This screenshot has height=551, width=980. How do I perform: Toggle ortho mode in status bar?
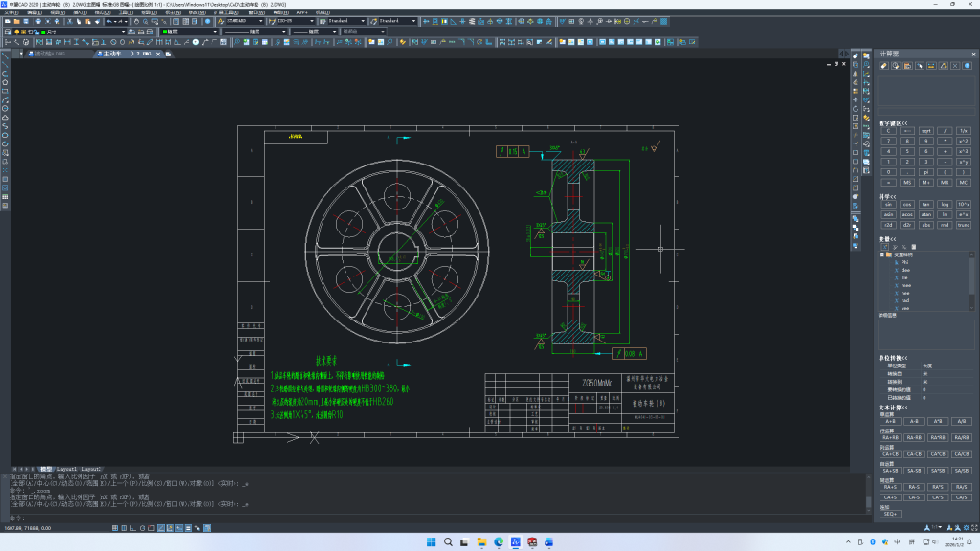click(133, 527)
